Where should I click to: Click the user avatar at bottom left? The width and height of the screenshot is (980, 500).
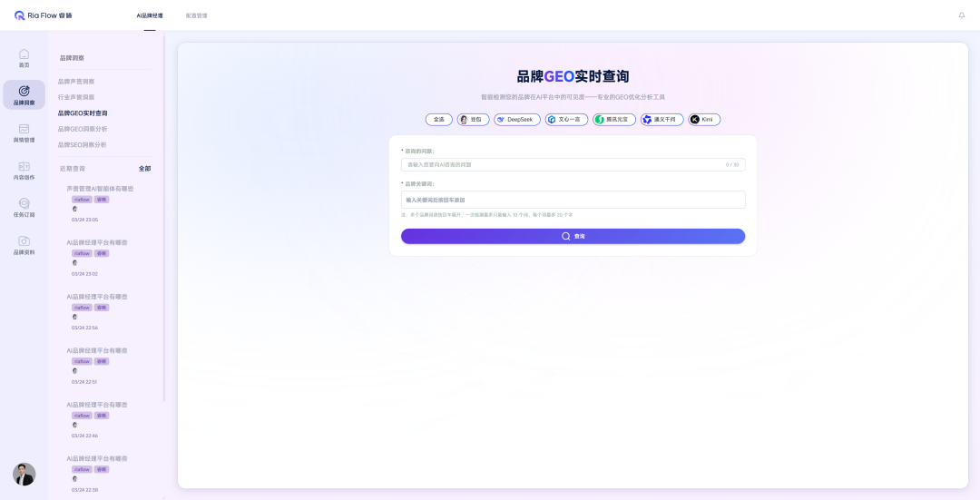(x=24, y=474)
